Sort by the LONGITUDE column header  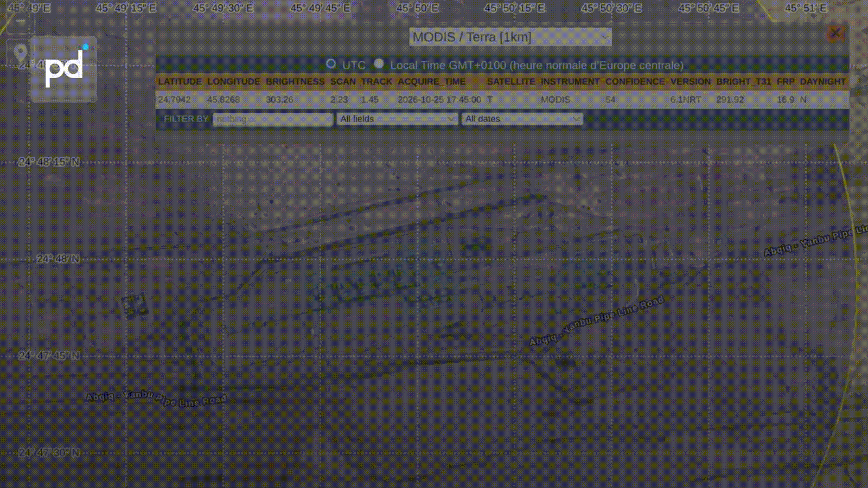click(x=233, y=81)
